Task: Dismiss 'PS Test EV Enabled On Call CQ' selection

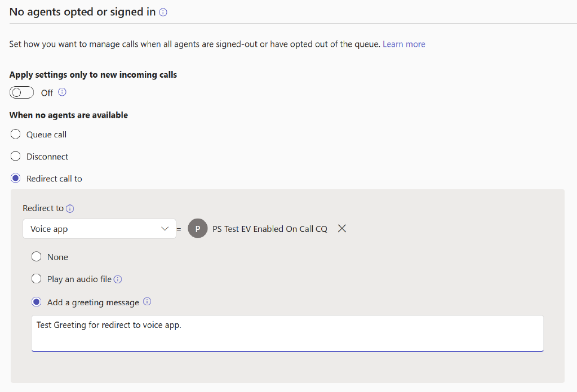Action: click(x=342, y=229)
